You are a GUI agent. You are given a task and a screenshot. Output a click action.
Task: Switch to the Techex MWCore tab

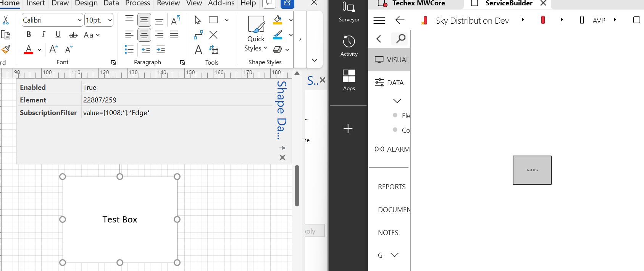coord(418,3)
